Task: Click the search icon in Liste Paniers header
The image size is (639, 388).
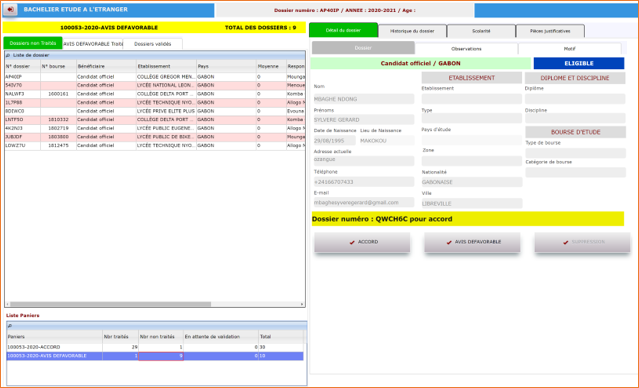Action: (x=10, y=326)
